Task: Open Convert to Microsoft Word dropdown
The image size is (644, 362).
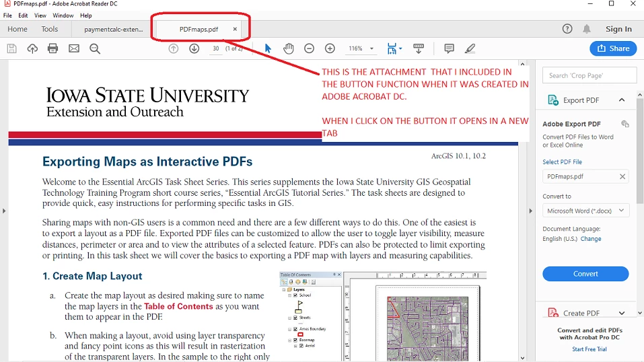Action: click(585, 211)
